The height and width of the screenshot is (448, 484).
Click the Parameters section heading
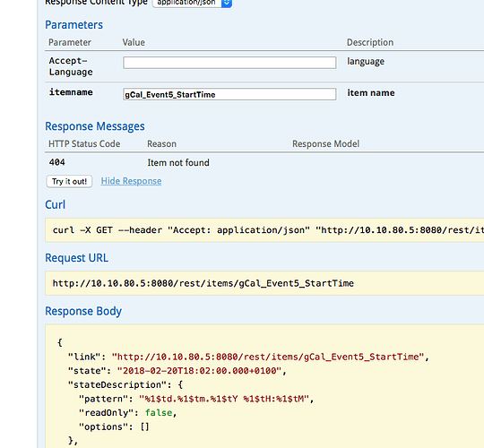[73, 25]
